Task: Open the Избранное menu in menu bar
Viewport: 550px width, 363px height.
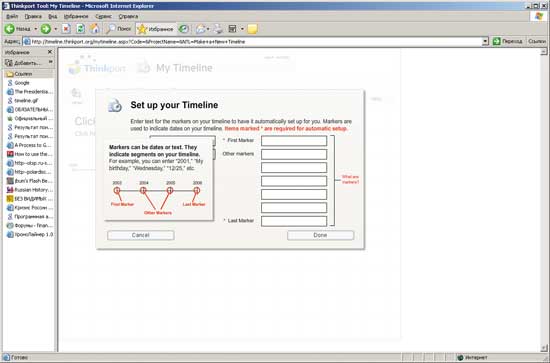Action: coord(76,16)
